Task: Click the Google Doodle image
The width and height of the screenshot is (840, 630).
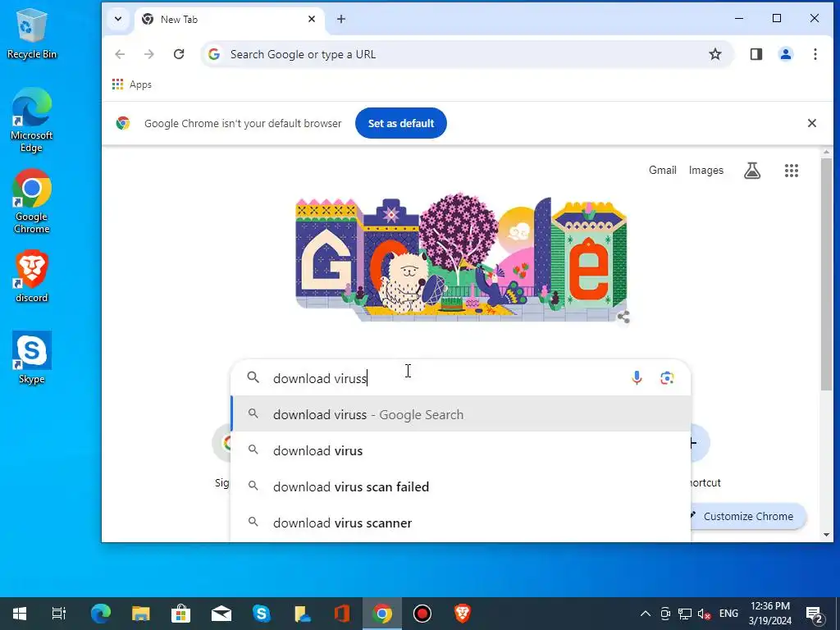Action: click(x=461, y=257)
